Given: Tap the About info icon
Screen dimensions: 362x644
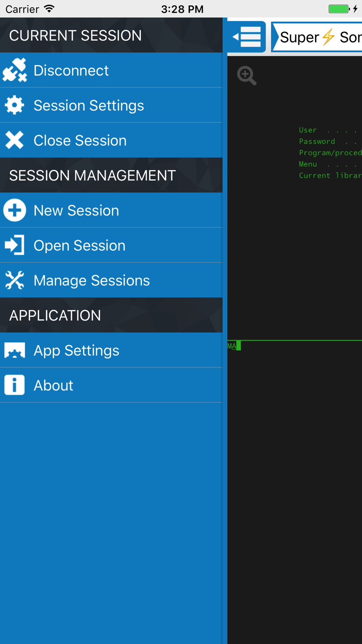Looking at the screenshot, I should (14, 385).
